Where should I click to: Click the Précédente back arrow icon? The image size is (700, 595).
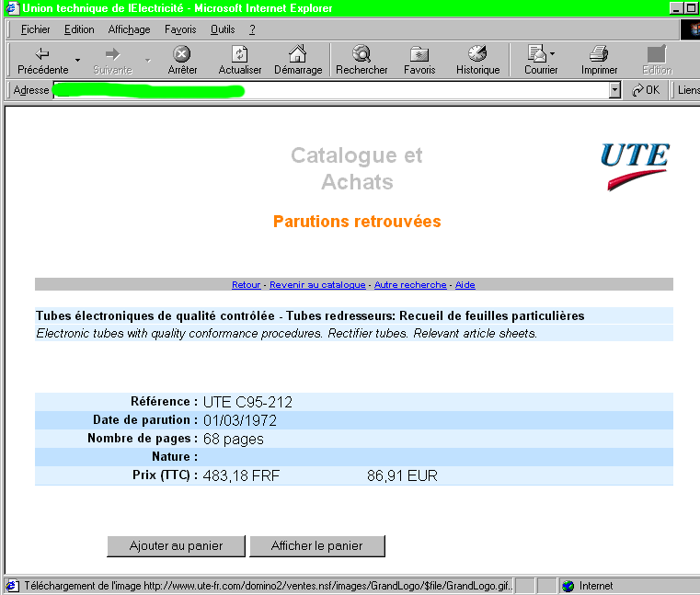click(42, 54)
